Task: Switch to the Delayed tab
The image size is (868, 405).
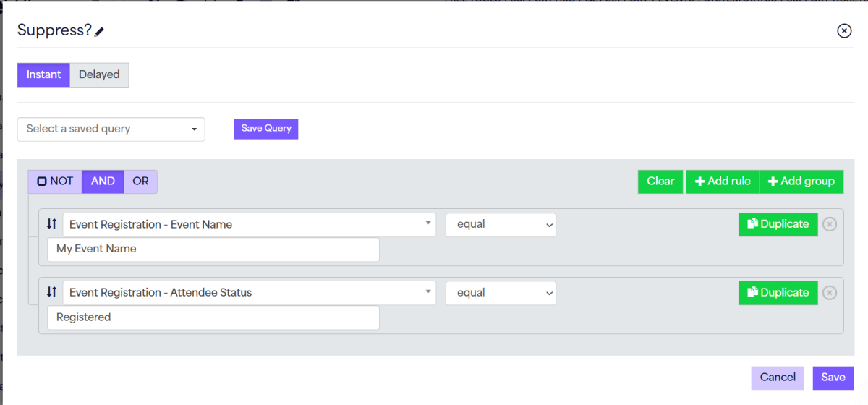Action: pos(99,74)
